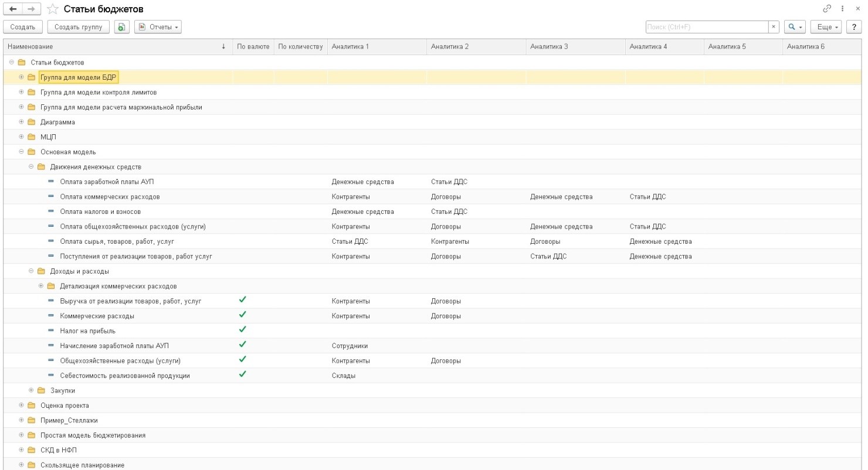Click the copy item icon with green plus
This screenshot has width=868, height=470.
[x=121, y=27]
